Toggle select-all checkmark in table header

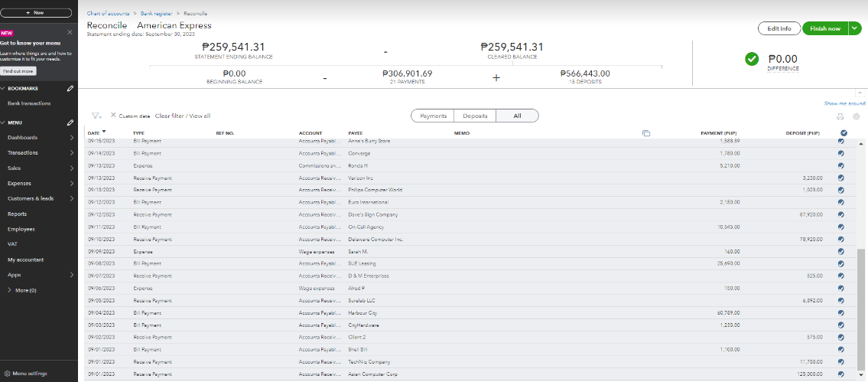[843, 133]
